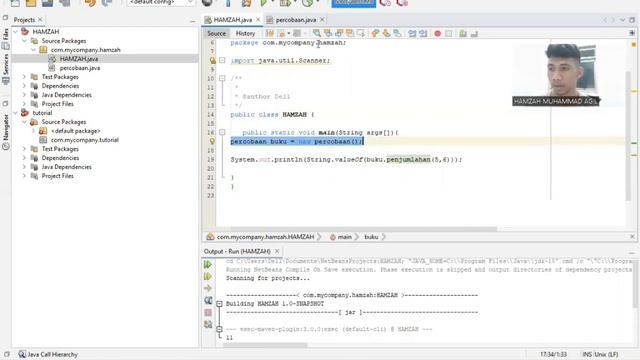Click the Redo icon in main toolbar
The width and height of the screenshot is (640, 360).
tap(107, 3)
